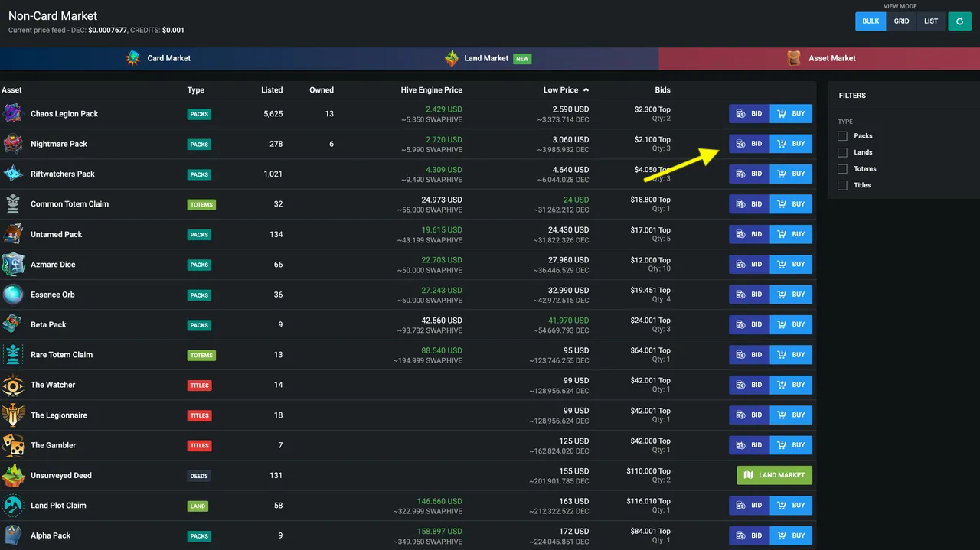Click the Essence Orb icon
Viewport: 980px width, 550px height.
[x=12, y=295]
